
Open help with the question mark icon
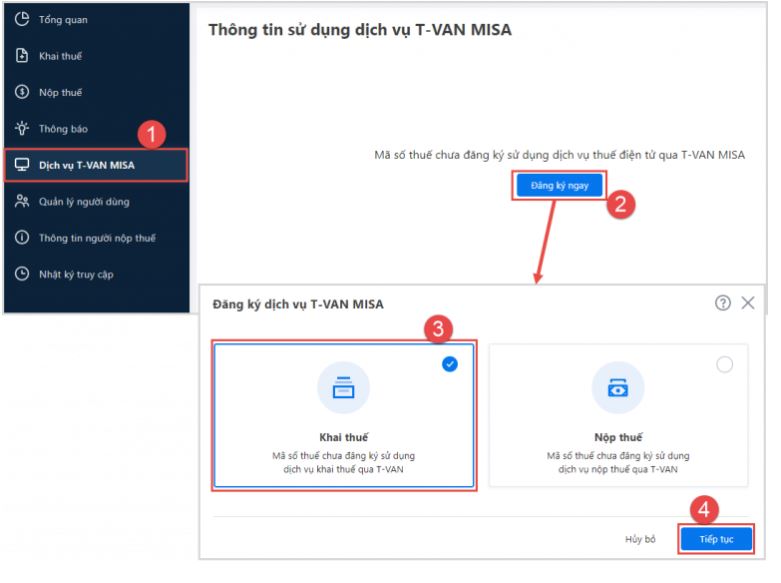(x=723, y=303)
